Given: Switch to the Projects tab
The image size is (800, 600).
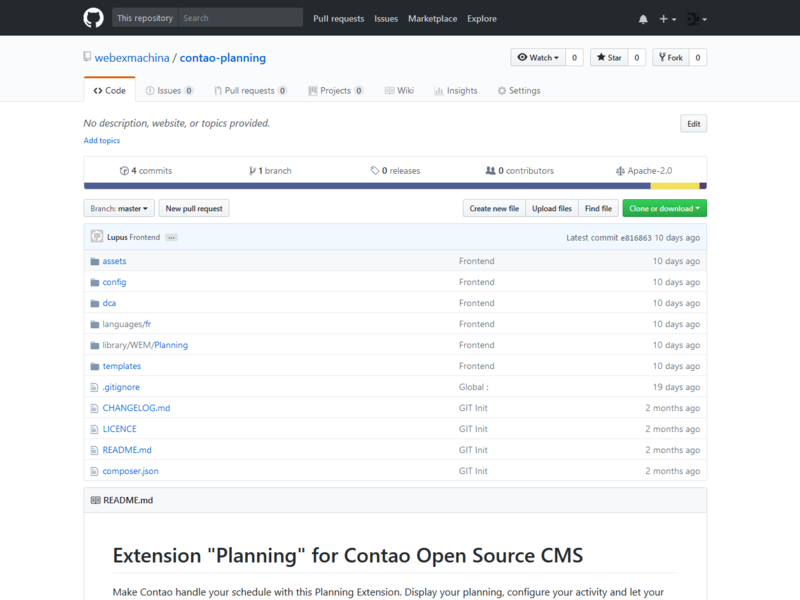Looking at the screenshot, I should [x=336, y=90].
